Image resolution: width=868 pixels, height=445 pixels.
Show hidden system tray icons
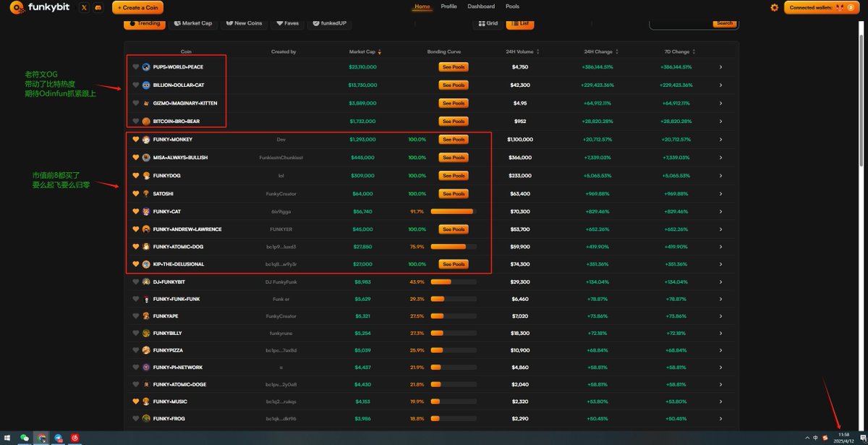pos(806,438)
